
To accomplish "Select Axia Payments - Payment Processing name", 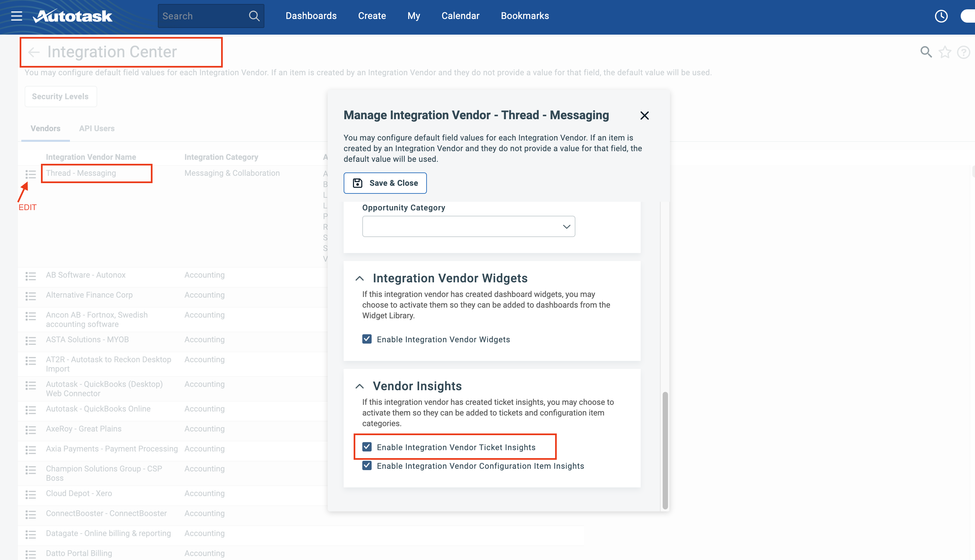I will pyautogui.click(x=112, y=449).
